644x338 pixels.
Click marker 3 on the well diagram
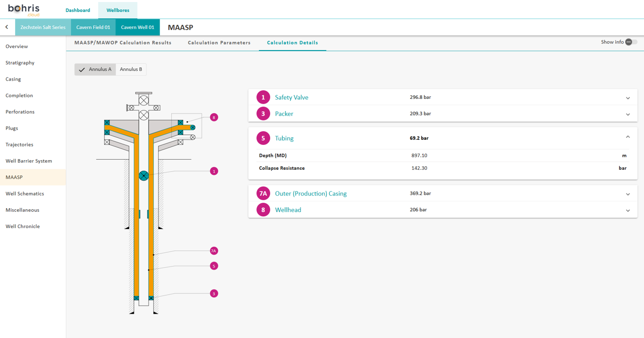(x=214, y=293)
